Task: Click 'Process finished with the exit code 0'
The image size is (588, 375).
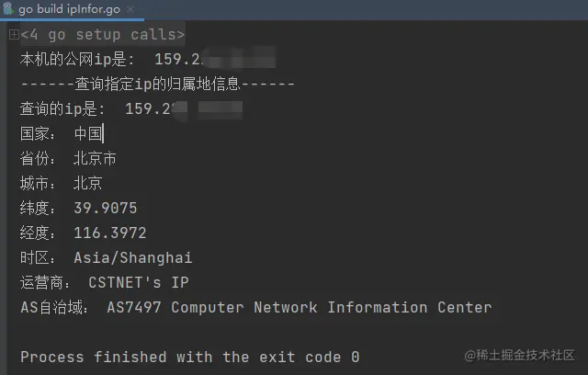Action: pyautogui.click(x=190, y=357)
